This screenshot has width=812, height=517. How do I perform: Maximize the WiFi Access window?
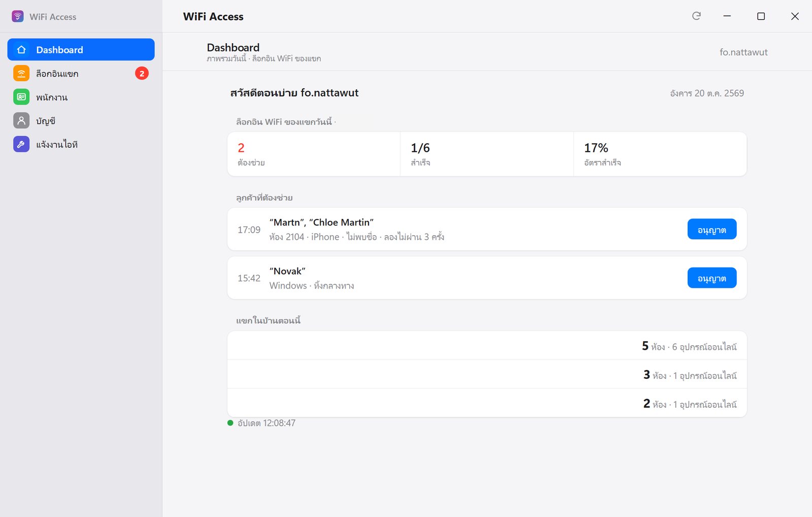tap(761, 16)
